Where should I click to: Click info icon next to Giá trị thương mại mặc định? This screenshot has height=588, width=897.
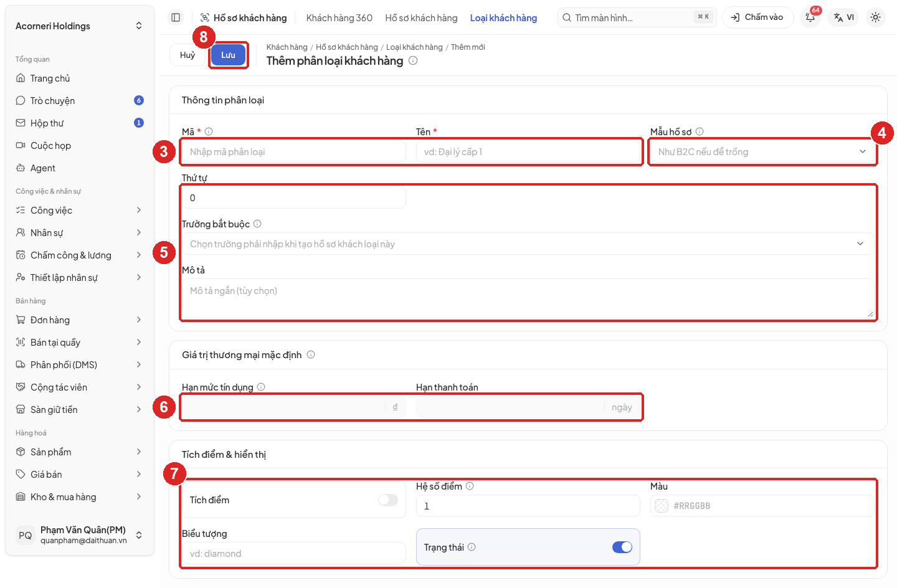[311, 354]
